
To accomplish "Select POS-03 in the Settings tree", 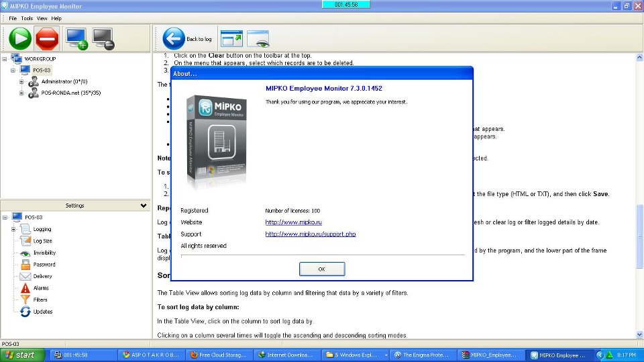I will tap(34, 217).
